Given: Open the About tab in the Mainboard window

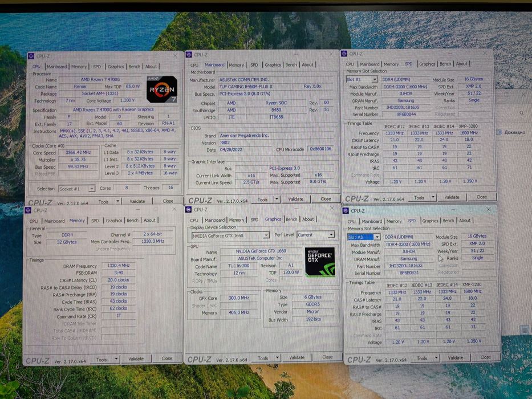Looking at the screenshot, I should 307,64.
